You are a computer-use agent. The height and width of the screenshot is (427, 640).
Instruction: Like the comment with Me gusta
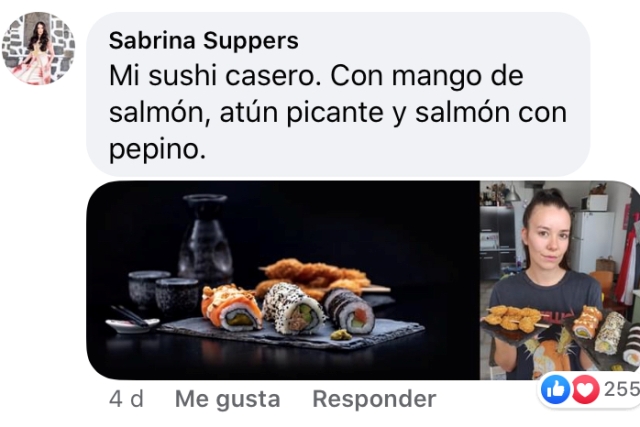[x=227, y=399]
